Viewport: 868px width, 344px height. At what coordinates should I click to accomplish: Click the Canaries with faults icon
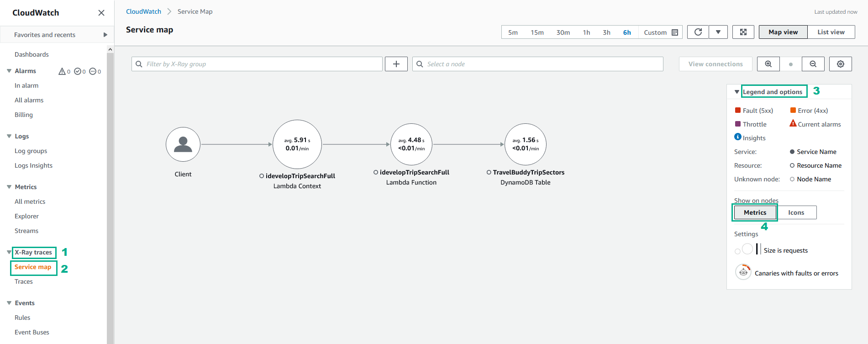click(743, 272)
